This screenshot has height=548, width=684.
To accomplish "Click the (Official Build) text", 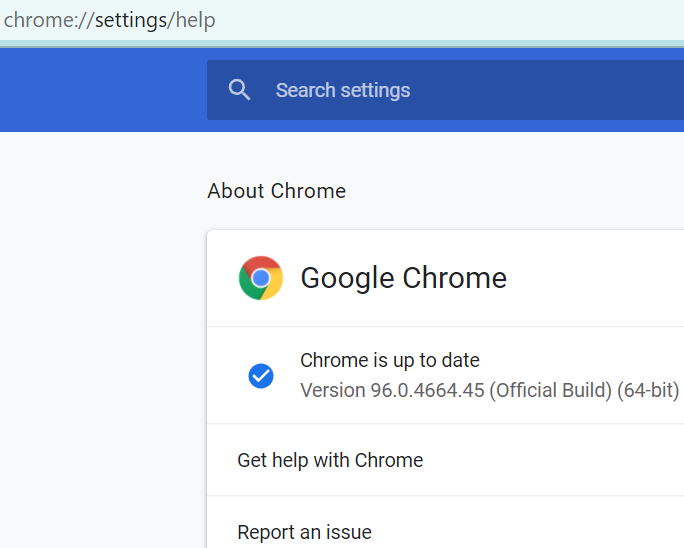I will pos(550,390).
